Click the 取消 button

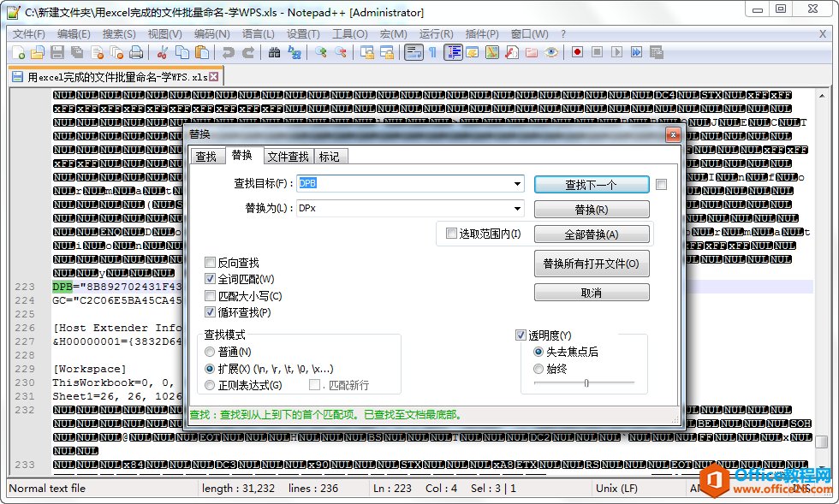592,293
